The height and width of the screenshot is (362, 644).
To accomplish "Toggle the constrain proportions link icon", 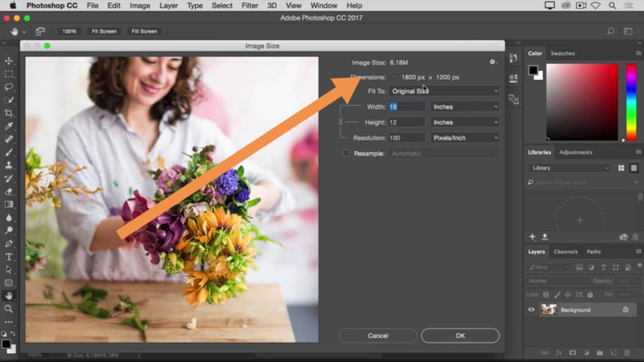I will (341, 122).
